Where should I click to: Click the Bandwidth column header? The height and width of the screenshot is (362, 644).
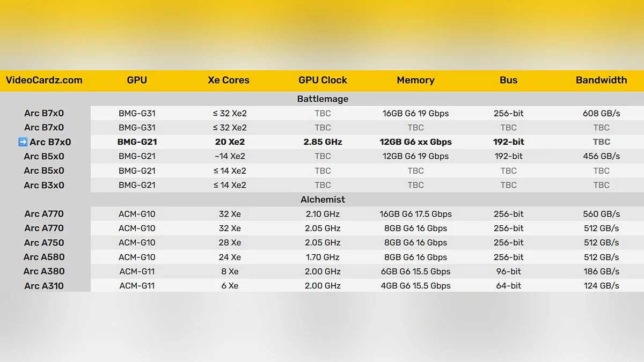pos(601,80)
